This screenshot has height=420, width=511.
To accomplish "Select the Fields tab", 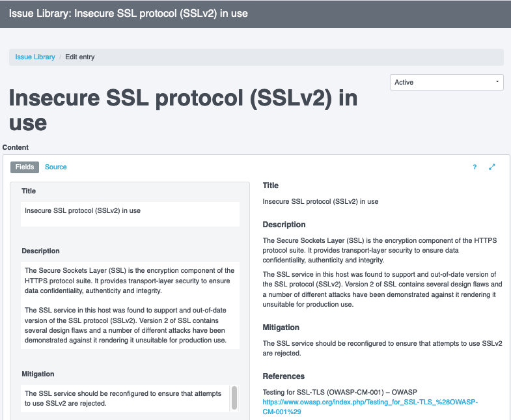I will tap(25, 167).
